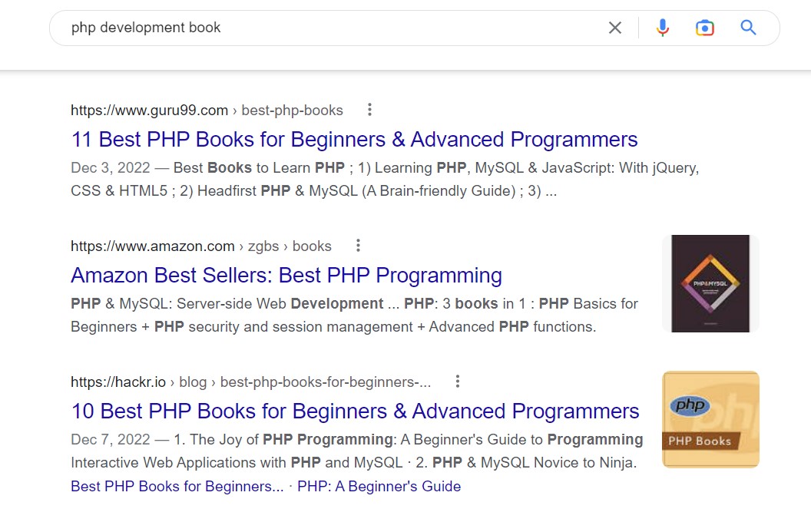Open the three-dot menu for guru99 result
The width and height of the screenshot is (811, 532).
click(369, 110)
